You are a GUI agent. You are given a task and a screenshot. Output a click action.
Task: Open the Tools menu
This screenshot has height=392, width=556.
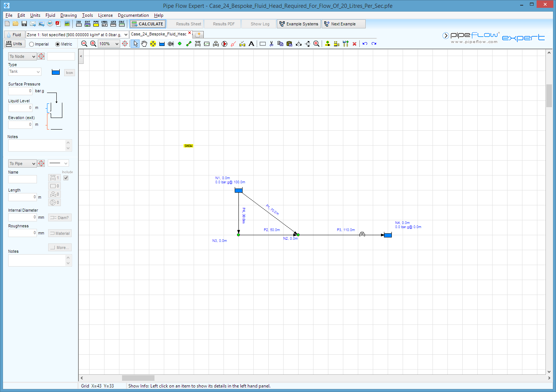(87, 15)
